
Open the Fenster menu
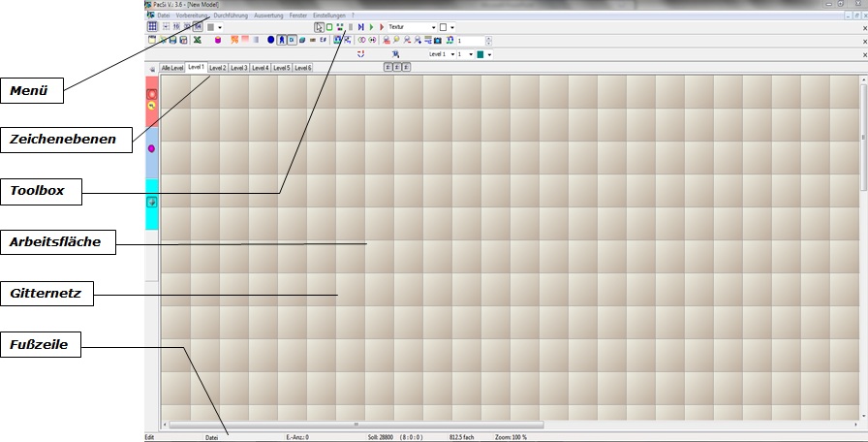[297, 16]
